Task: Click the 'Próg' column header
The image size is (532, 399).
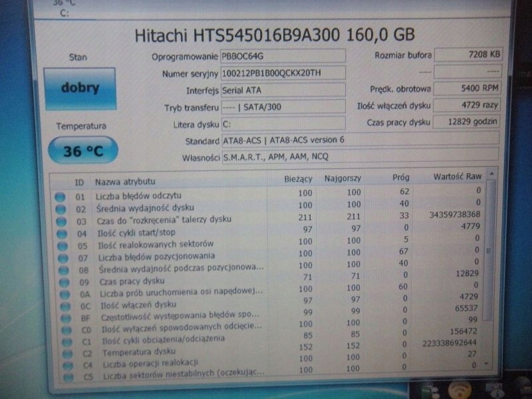Action: tap(401, 178)
